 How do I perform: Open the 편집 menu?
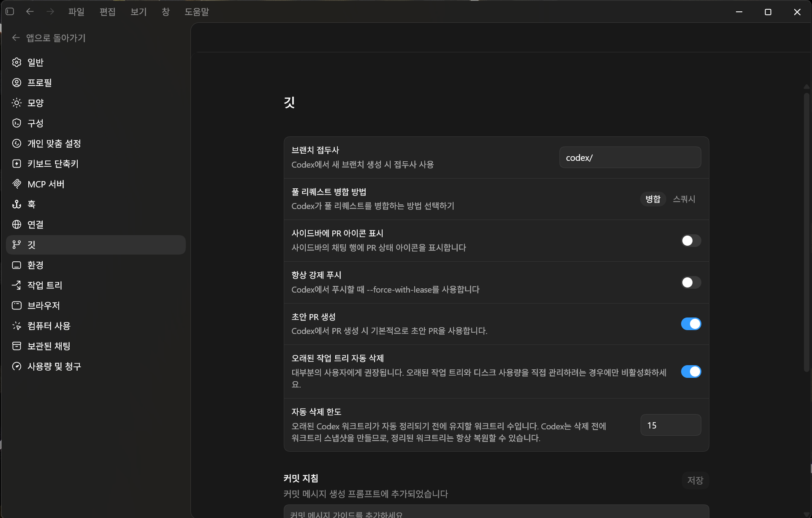(107, 12)
